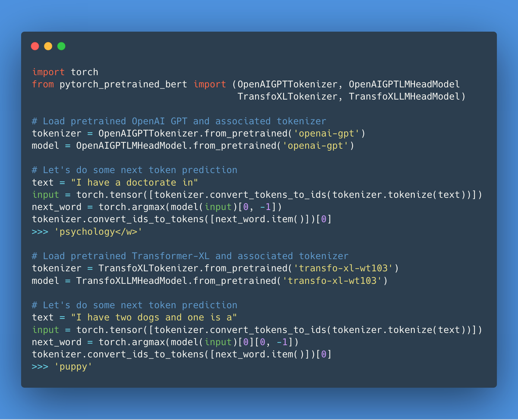Viewport: 518px width, 420px height.
Task: Click 'TransfoXLLMHeadModel)' ending the import statement
Action: (407, 97)
